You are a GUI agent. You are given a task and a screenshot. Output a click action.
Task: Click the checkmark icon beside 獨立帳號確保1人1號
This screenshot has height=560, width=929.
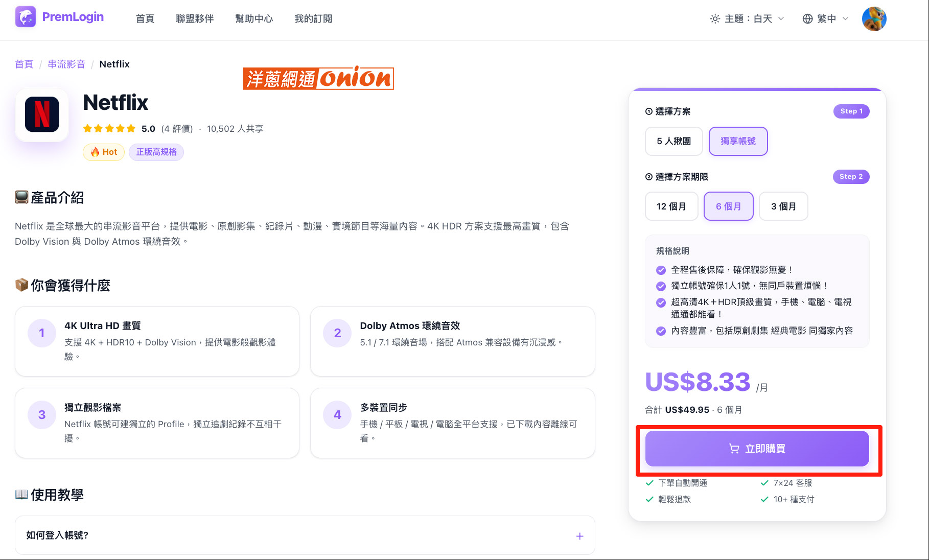(x=661, y=286)
